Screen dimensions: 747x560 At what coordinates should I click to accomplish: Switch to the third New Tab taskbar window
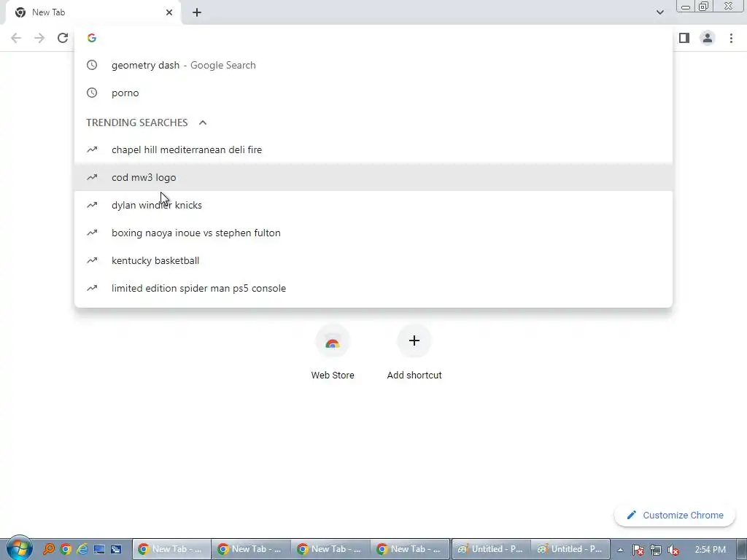330,549
